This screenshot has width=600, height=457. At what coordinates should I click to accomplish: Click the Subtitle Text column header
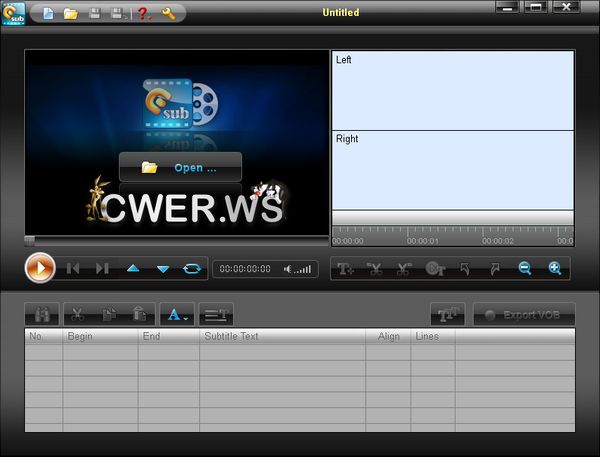coord(282,336)
